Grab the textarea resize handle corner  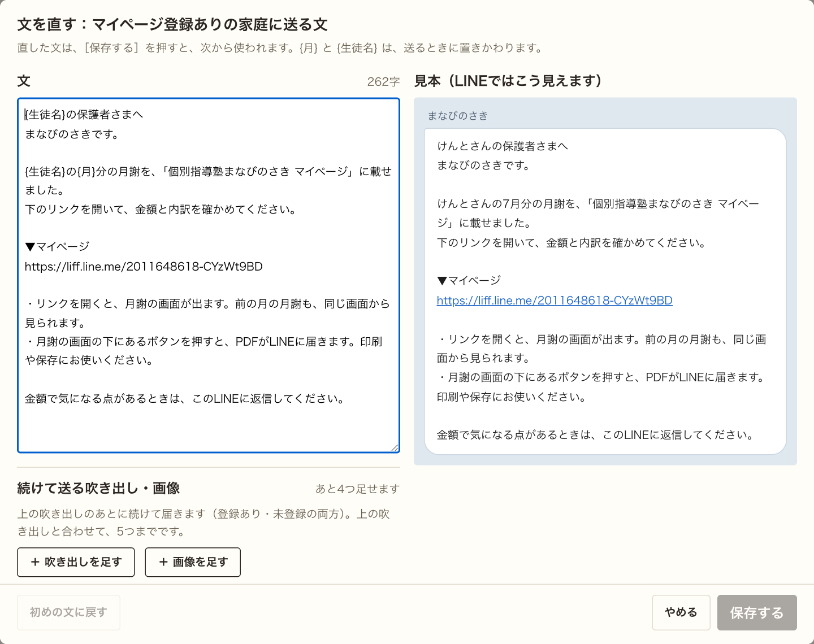(x=395, y=447)
